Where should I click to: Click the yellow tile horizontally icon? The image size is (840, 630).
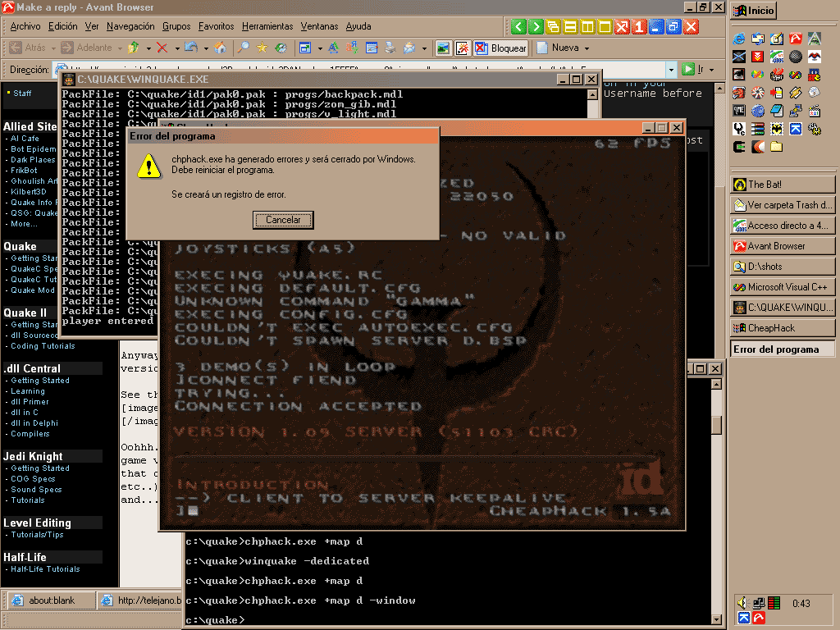tap(570, 27)
